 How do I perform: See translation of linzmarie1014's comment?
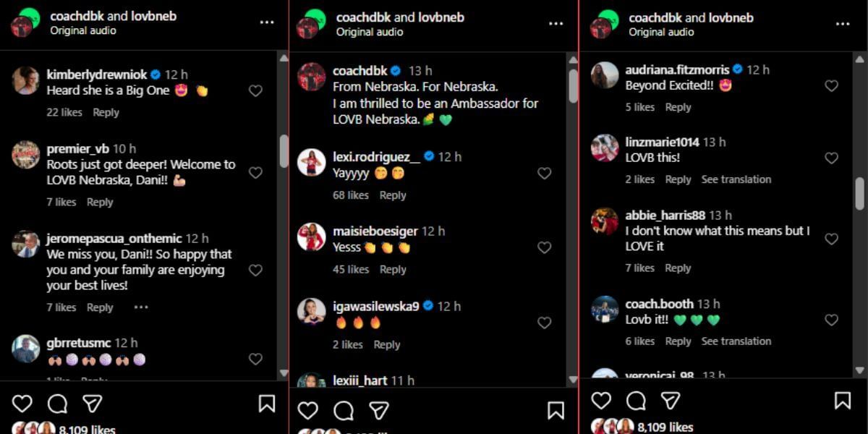[x=736, y=179]
